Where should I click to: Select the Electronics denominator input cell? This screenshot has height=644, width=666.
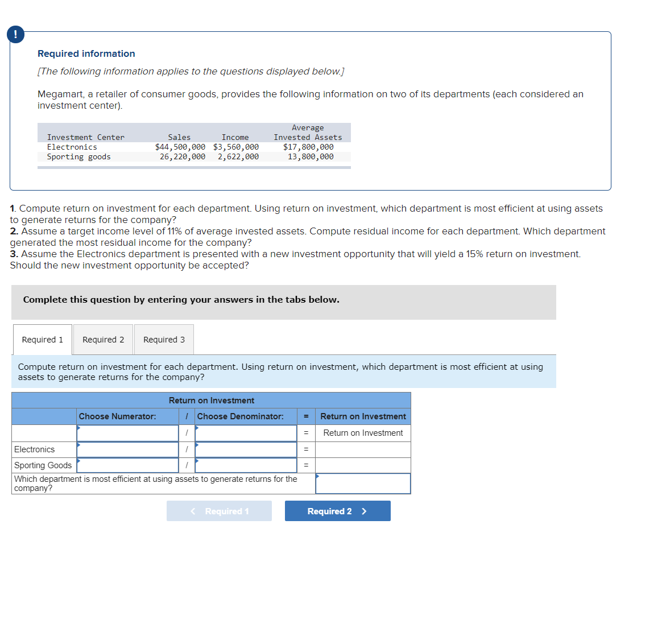pos(246,449)
